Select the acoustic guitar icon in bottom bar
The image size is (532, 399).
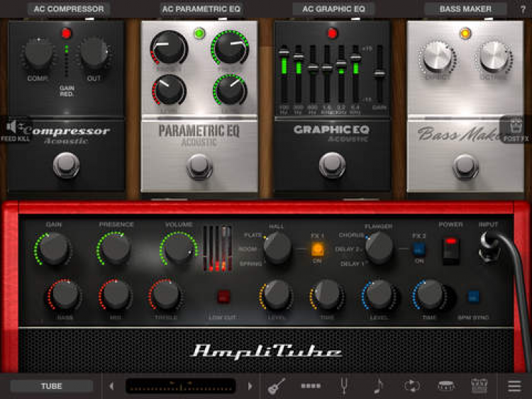[x=277, y=386]
